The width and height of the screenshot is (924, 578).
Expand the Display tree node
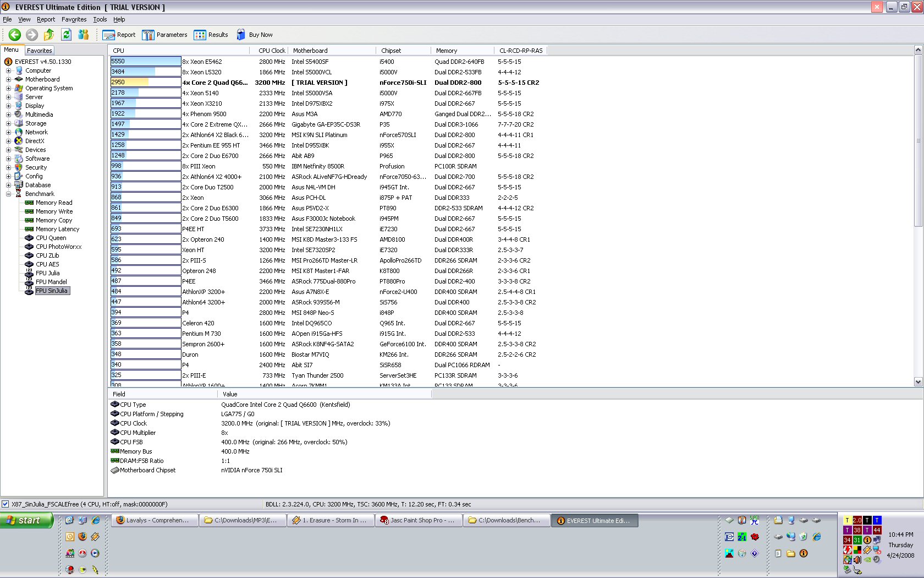pos(8,106)
